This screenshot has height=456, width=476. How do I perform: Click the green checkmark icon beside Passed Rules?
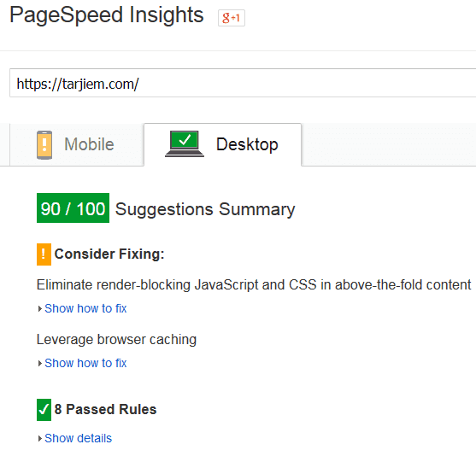point(44,410)
